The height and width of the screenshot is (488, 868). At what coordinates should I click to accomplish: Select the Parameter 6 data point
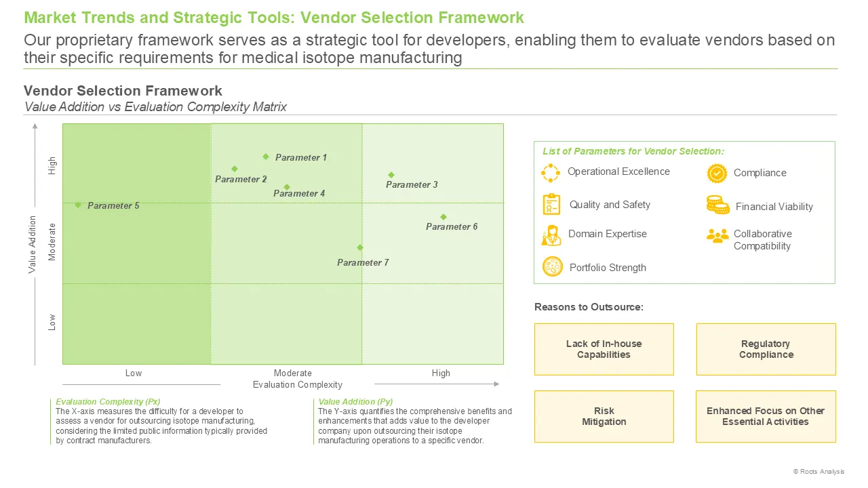[443, 217]
